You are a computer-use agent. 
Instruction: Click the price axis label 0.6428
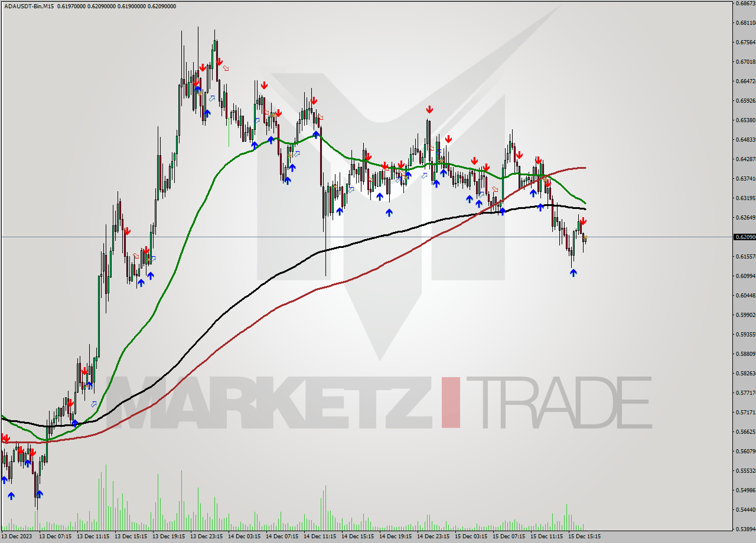coord(746,159)
